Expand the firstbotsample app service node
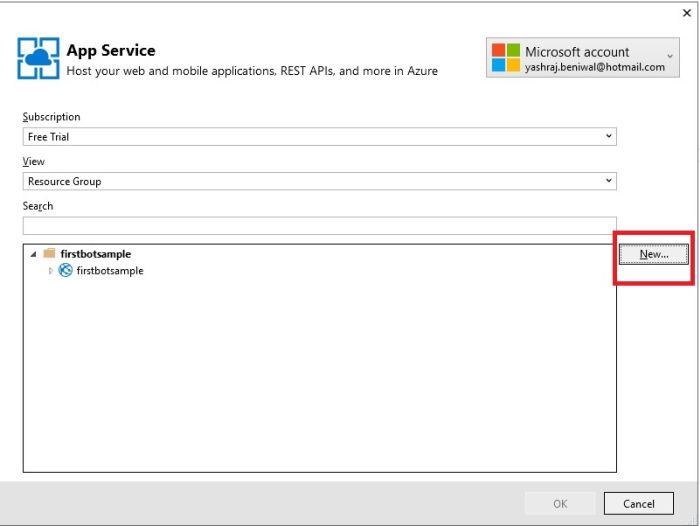This screenshot has height=526, width=700. [51, 271]
